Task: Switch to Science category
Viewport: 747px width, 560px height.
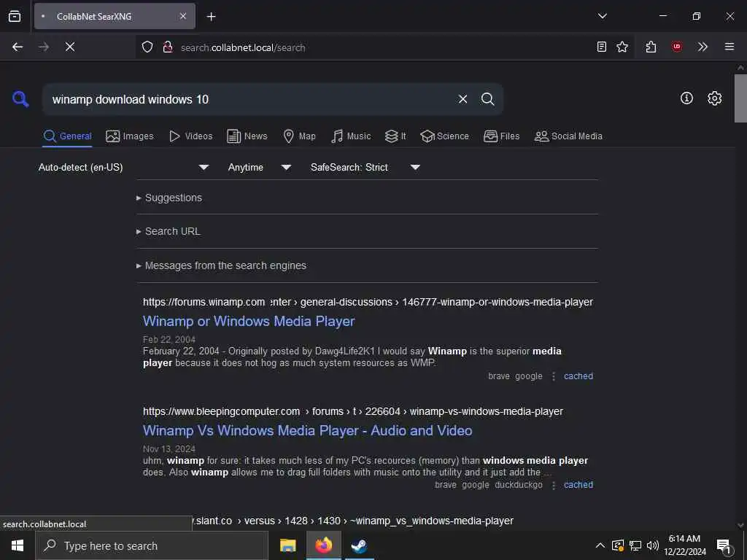Action: [444, 136]
